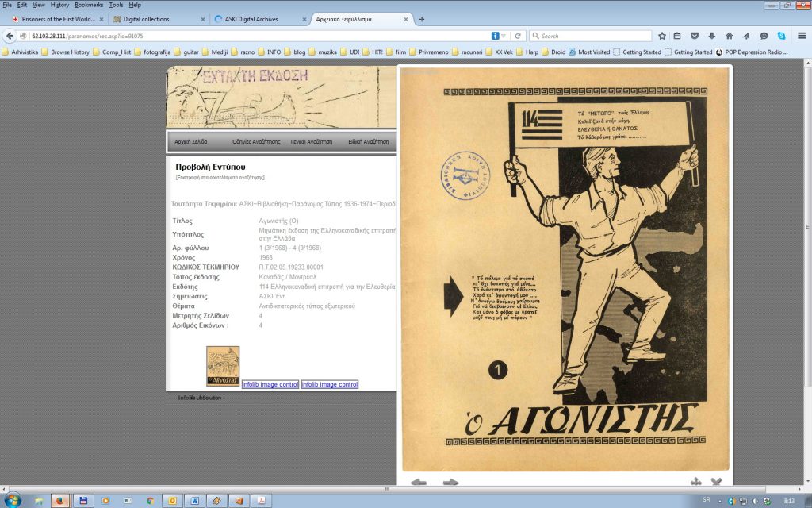812x508 pixels.
Task: Bookmark this page with the star icon
Action: point(662,36)
